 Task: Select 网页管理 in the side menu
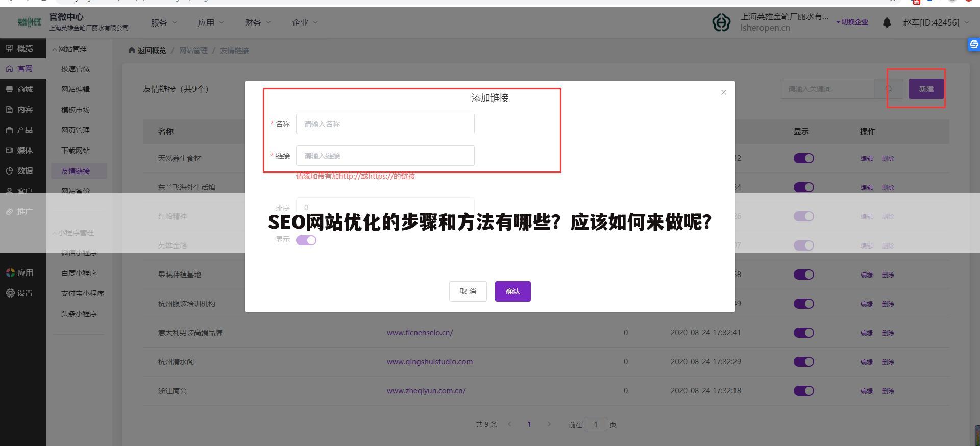(76, 130)
